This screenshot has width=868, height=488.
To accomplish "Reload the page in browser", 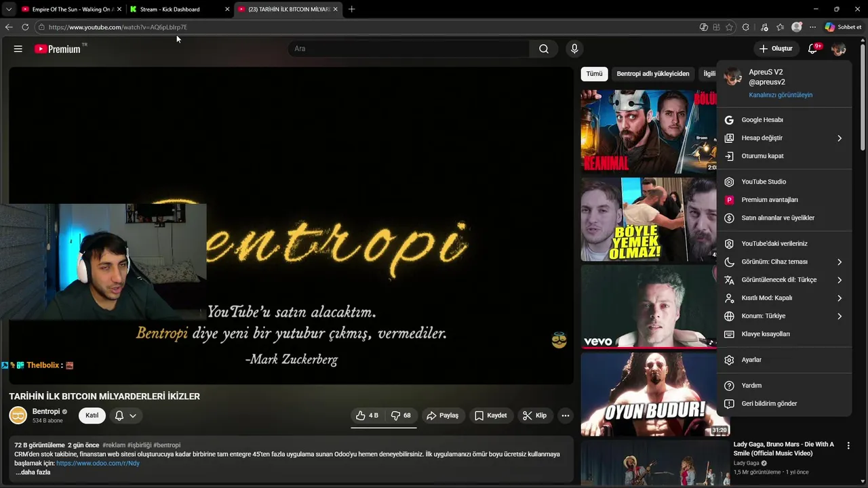I will [25, 27].
